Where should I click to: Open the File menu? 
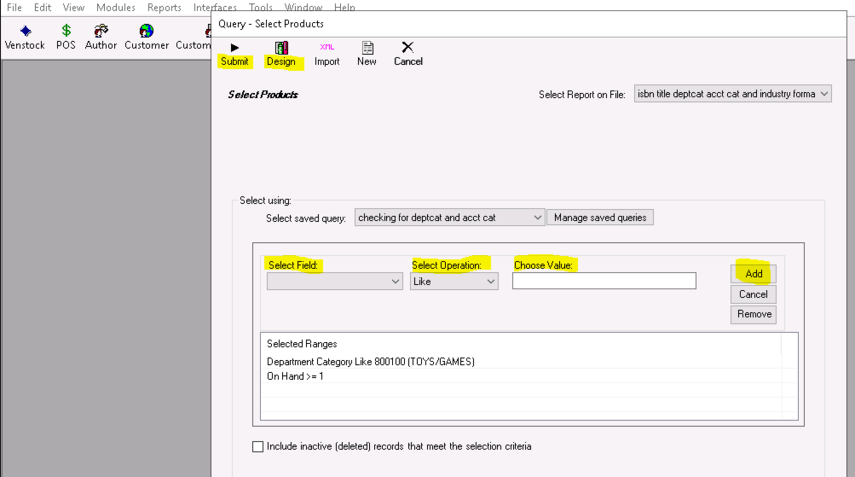pyautogui.click(x=14, y=8)
